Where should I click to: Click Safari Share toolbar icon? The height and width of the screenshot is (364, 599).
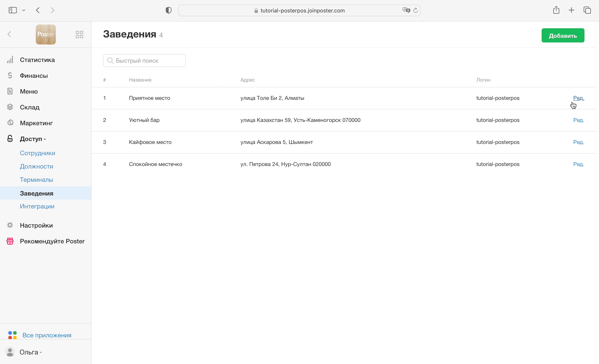click(556, 10)
